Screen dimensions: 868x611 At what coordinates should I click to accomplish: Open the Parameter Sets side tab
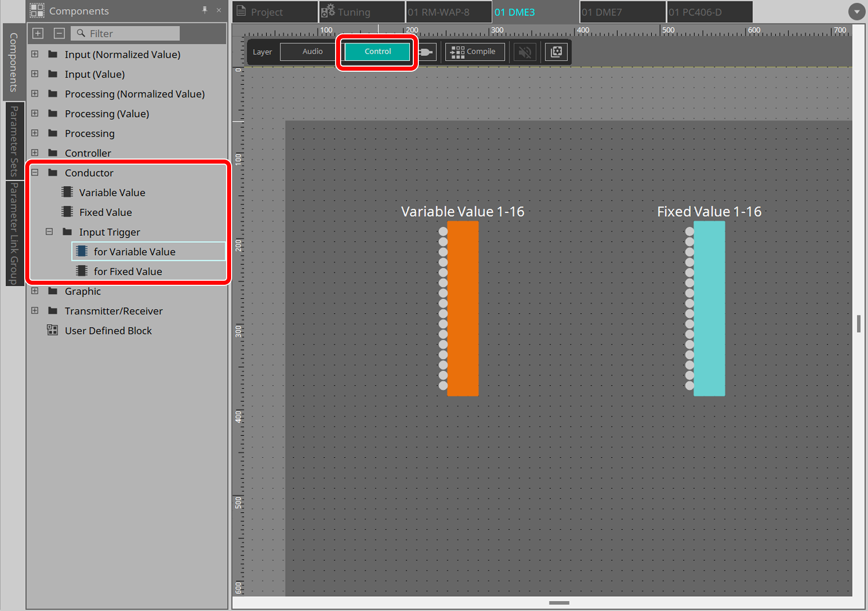click(14, 141)
